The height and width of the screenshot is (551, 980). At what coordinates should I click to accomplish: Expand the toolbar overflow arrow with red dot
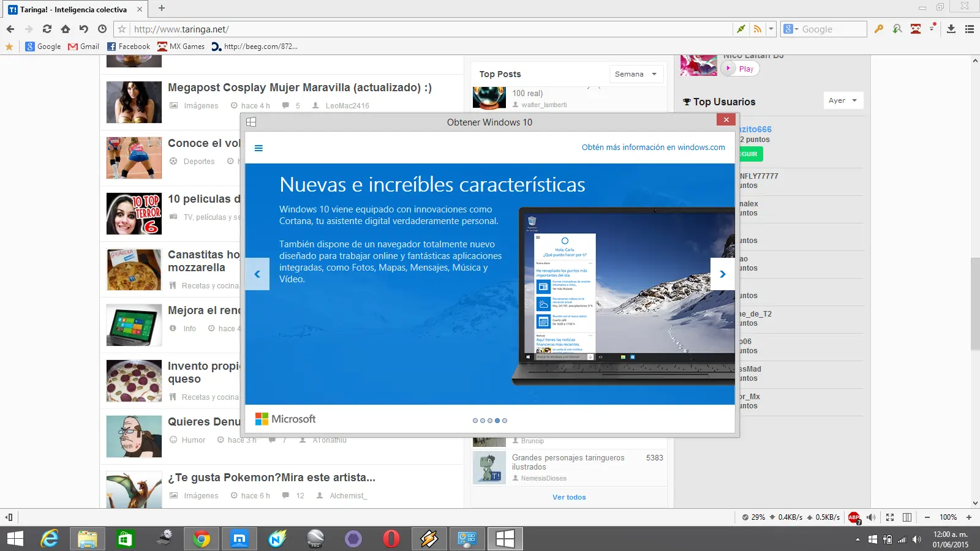point(932,28)
